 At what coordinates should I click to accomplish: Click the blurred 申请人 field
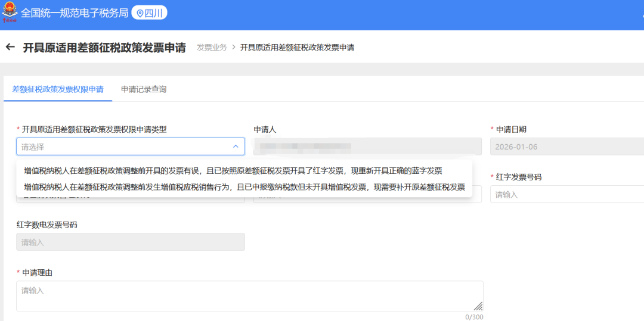(367, 147)
